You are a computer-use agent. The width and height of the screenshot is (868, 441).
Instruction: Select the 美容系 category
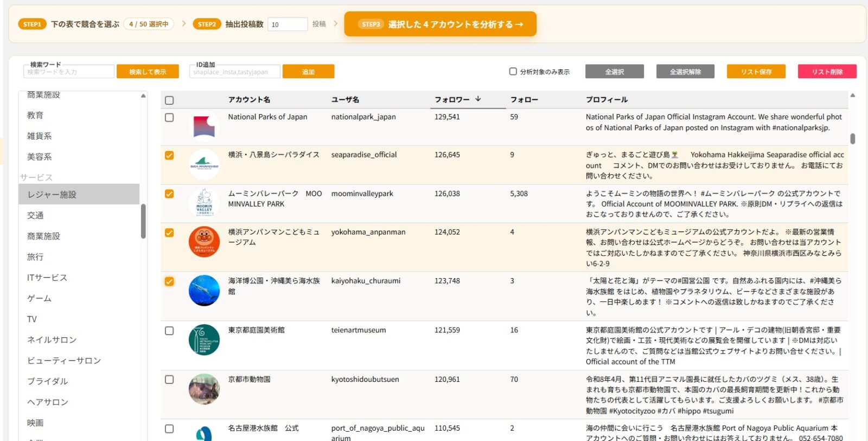79,156
